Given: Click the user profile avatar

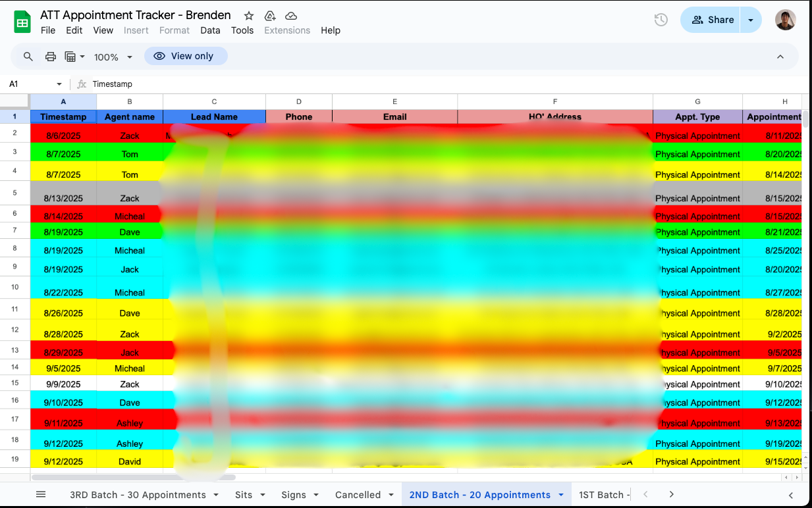Looking at the screenshot, I should [x=786, y=20].
